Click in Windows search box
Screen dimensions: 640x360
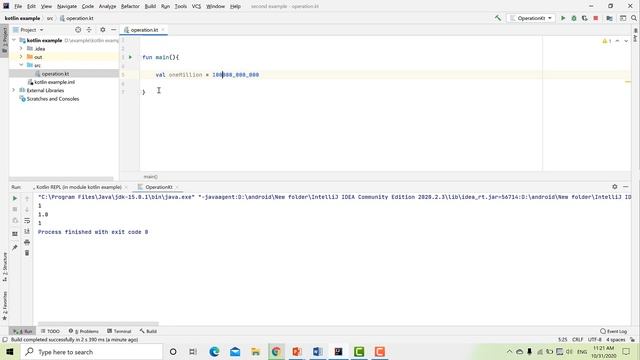click(91, 352)
